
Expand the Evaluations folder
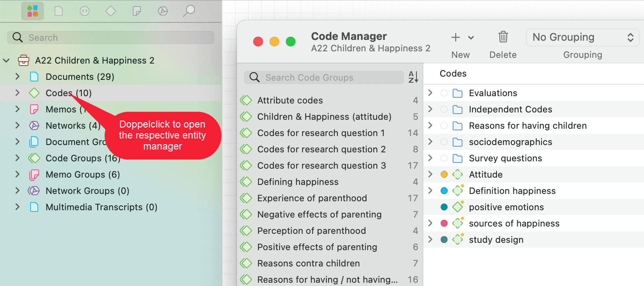[430, 93]
